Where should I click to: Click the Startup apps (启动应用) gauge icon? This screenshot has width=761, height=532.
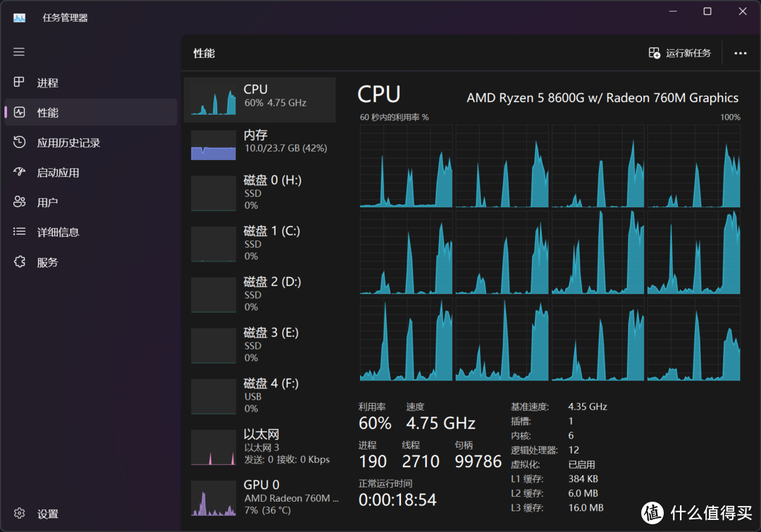(19, 172)
